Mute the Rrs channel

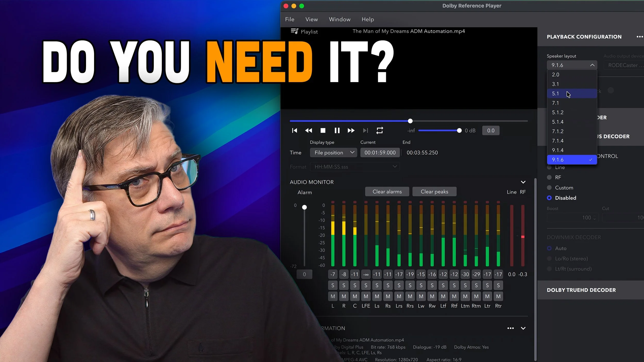coord(410,296)
